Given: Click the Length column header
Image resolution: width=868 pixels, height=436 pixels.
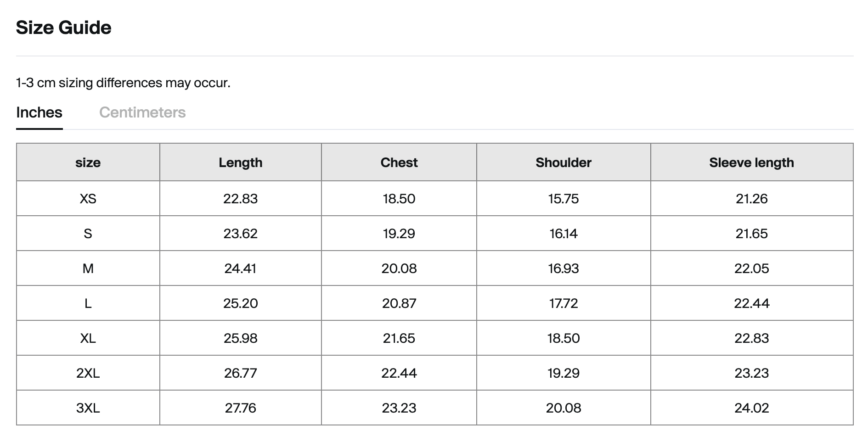Looking at the screenshot, I should click(x=240, y=162).
